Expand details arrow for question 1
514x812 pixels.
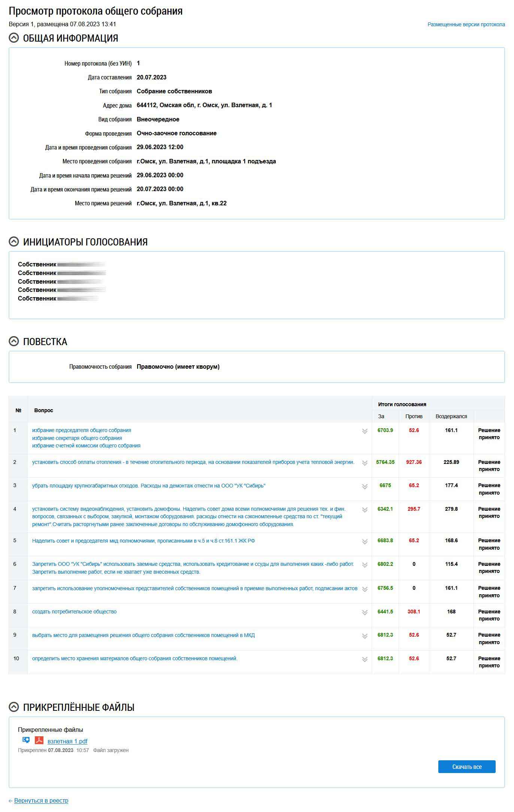point(365,431)
